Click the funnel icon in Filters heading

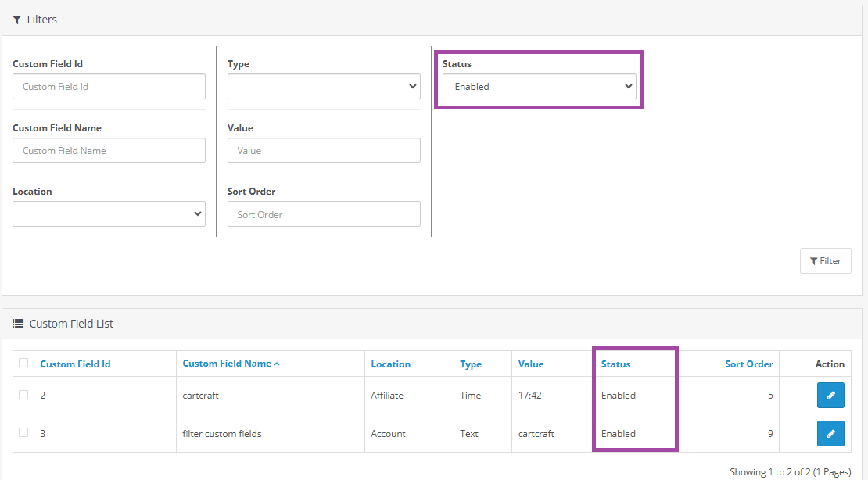(17, 20)
